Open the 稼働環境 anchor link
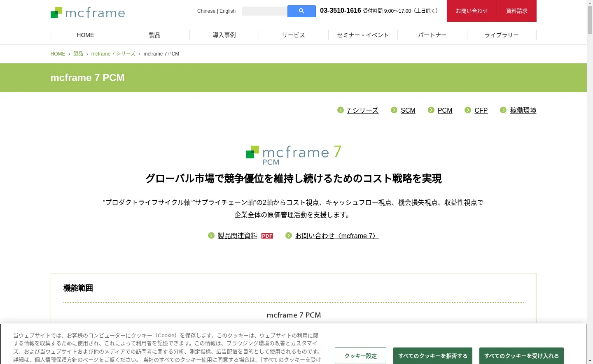Screen dimensions: 593x364 [523, 110]
